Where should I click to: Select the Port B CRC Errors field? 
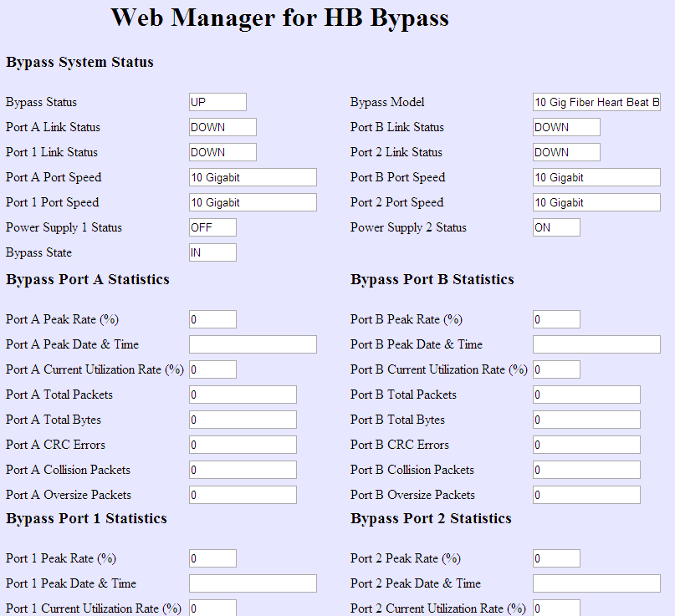(586, 445)
